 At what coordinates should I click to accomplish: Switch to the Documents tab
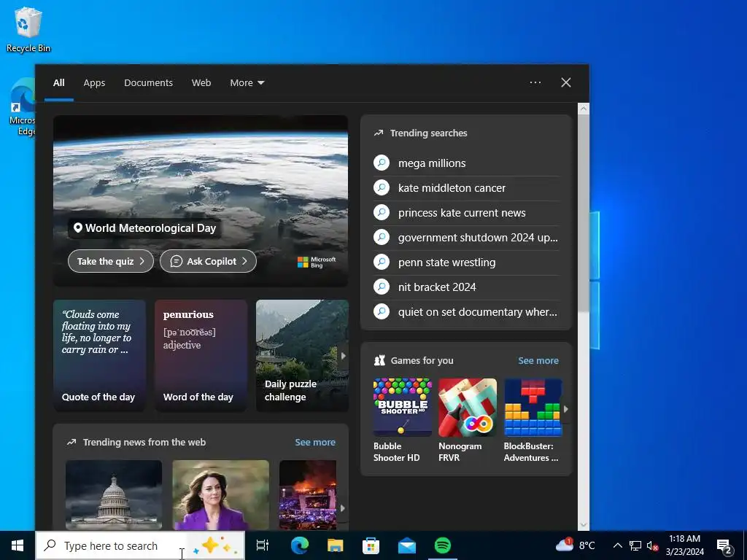click(148, 83)
